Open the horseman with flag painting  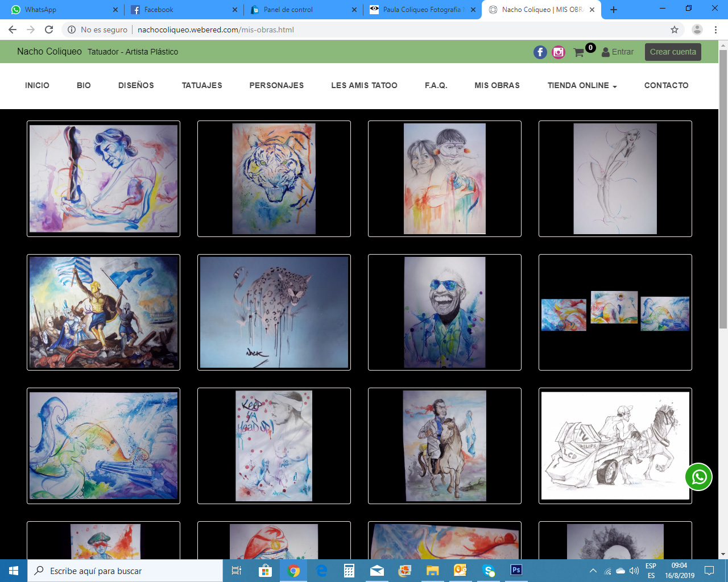pos(445,446)
